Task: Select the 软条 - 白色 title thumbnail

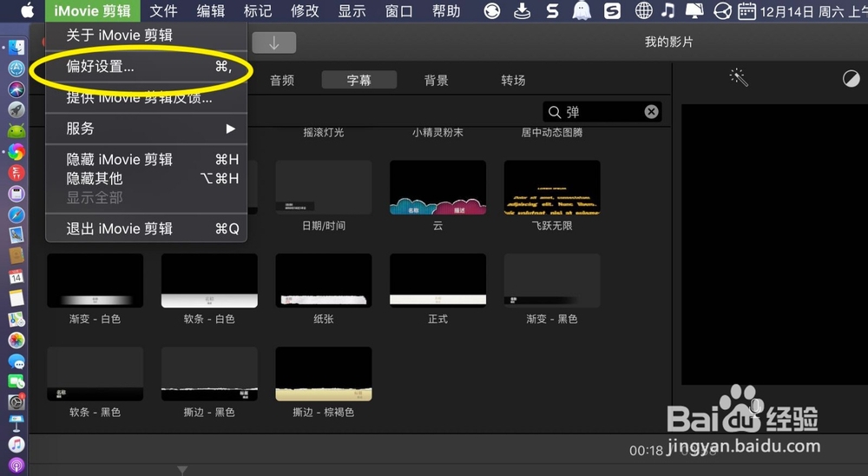Action: pyautogui.click(x=209, y=281)
